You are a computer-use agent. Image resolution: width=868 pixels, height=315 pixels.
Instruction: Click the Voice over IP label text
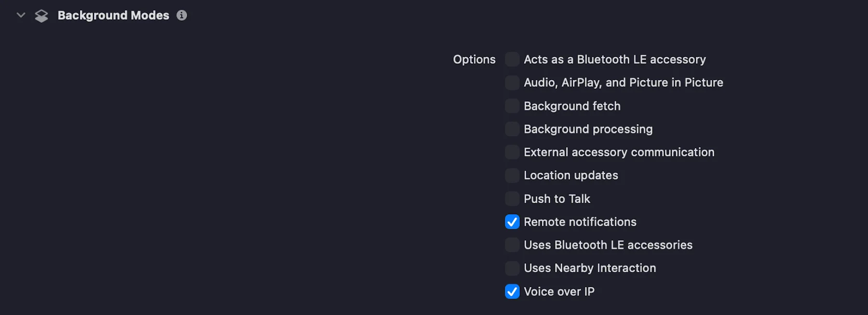[559, 291]
